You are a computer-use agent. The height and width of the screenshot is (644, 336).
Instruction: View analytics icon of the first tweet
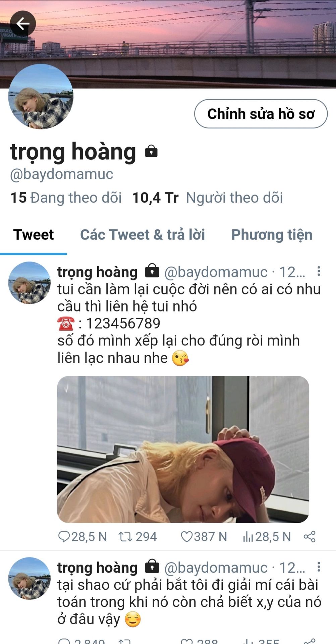pyautogui.click(x=248, y=537)
